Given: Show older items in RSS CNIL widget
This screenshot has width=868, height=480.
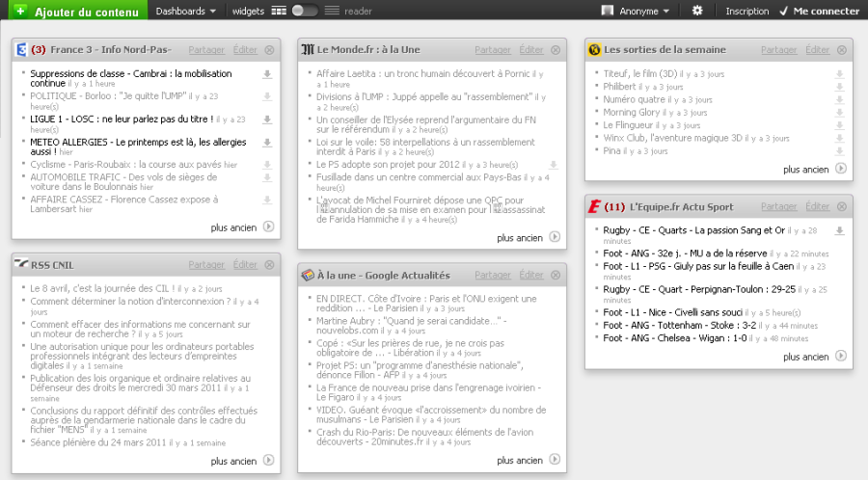Looking at the screenshot, I should click(242, 460).
